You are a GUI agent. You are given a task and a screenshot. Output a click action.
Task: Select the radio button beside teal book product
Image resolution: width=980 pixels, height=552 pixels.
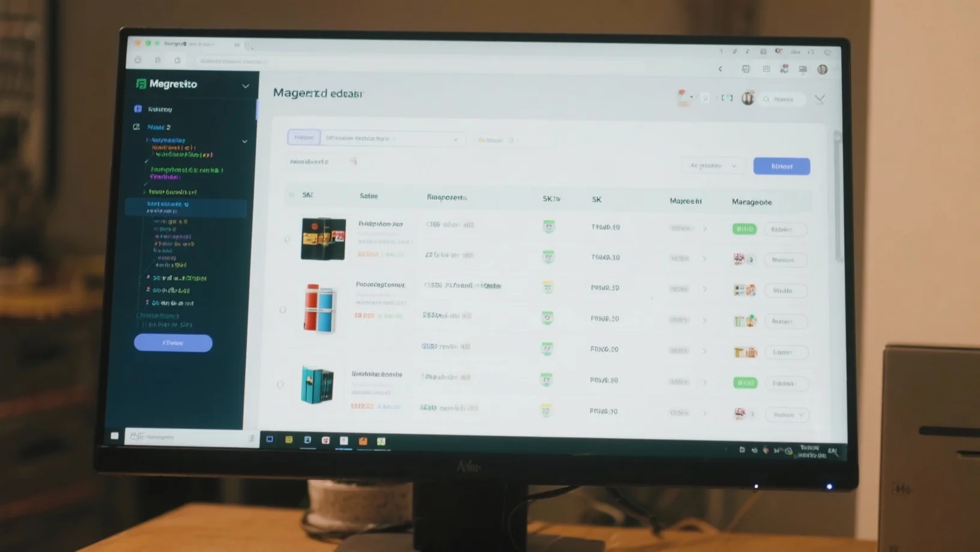(x=280, y=384)
